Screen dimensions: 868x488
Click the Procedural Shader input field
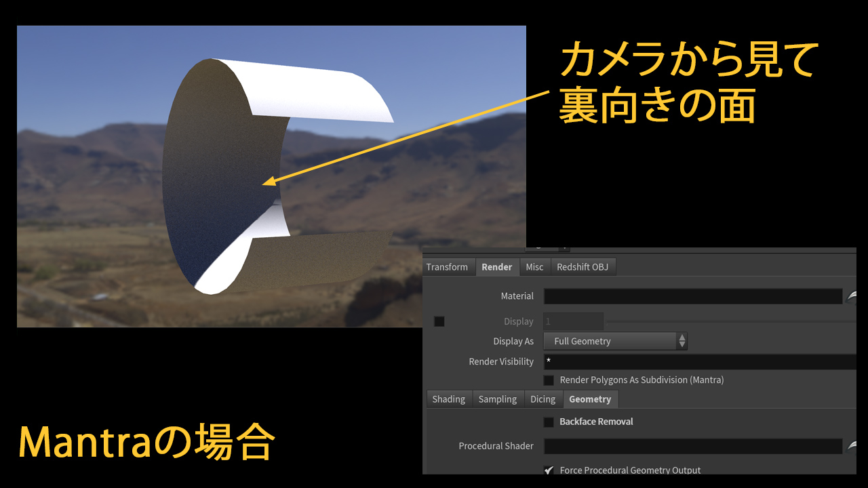(x=692, y=446)
